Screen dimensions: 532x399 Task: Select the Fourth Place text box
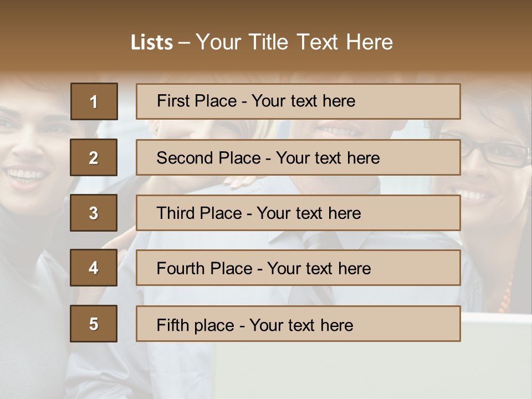click(298, 268)
